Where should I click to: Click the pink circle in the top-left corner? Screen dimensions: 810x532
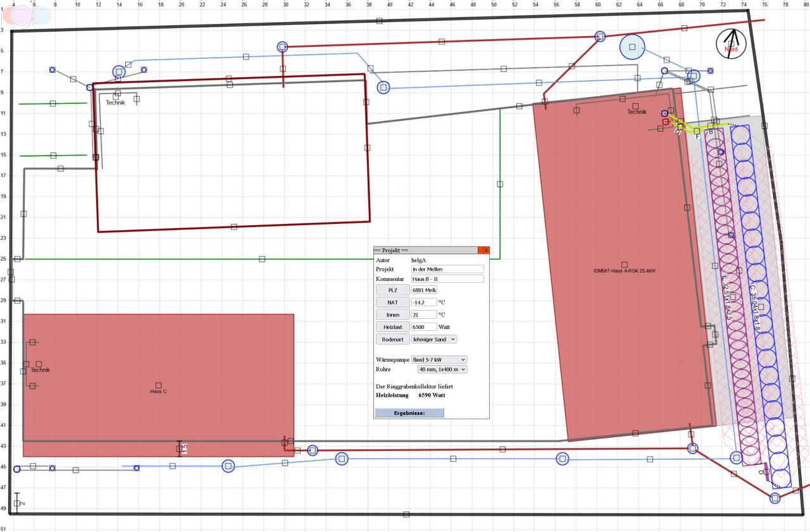[22, 15]
